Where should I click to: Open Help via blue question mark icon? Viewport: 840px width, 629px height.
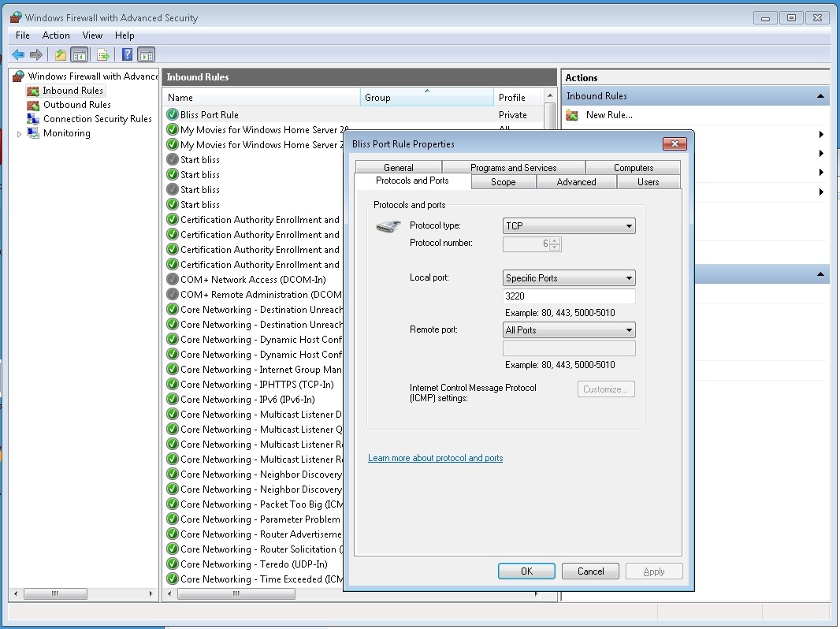click(x=127, y=54)
